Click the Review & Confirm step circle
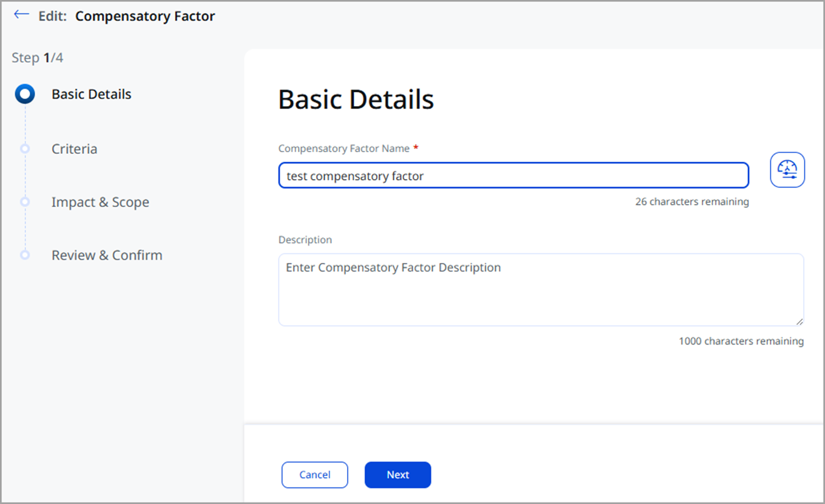Screen dimensions: 825x504 pos(25,255)
